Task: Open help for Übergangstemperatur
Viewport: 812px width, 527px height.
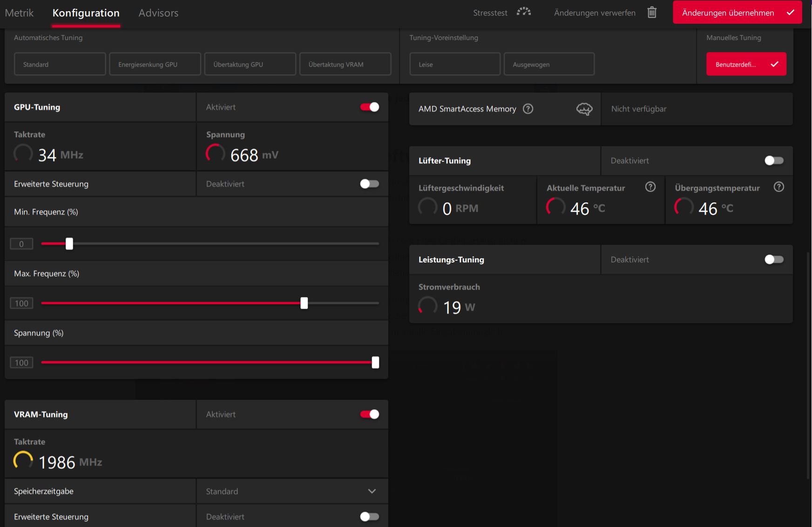Action: [x=778, y=187]
